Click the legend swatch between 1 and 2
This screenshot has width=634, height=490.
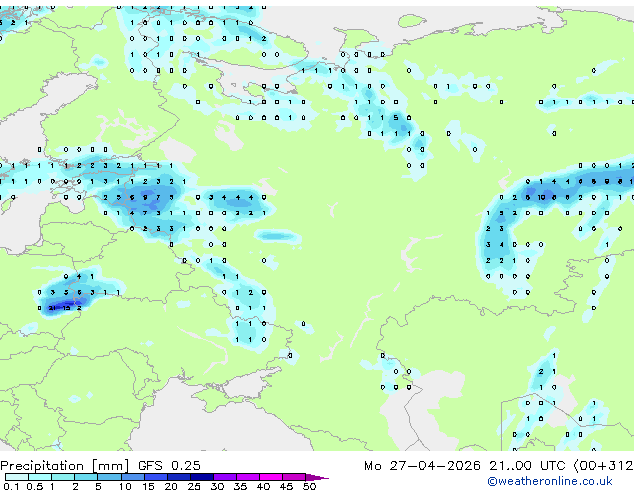(x=63, y=477)
